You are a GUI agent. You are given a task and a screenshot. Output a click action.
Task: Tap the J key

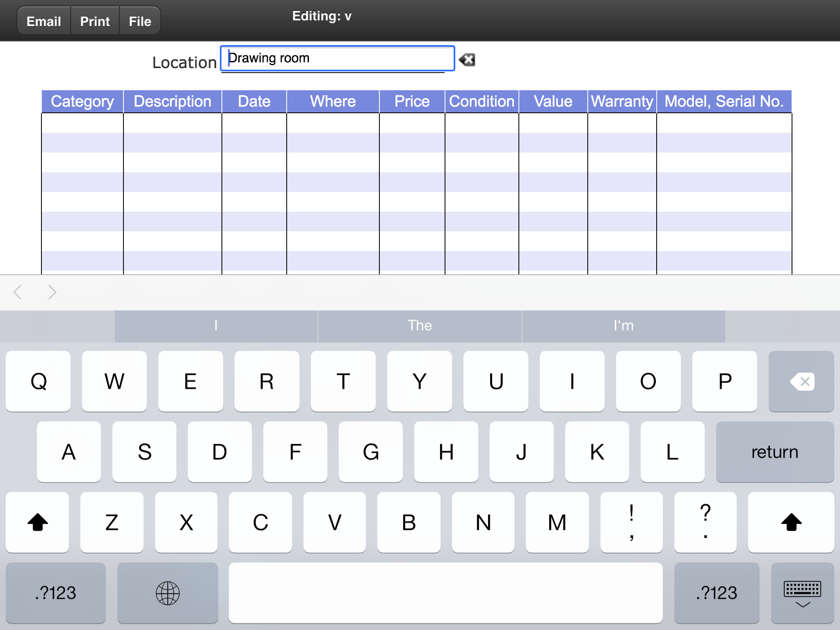click(522, 452)
